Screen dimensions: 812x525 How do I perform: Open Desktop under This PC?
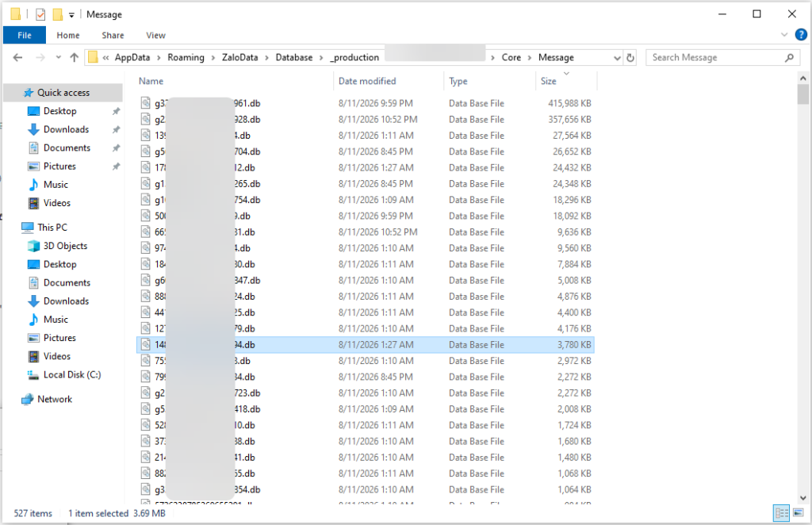click(x=59, y=264)
